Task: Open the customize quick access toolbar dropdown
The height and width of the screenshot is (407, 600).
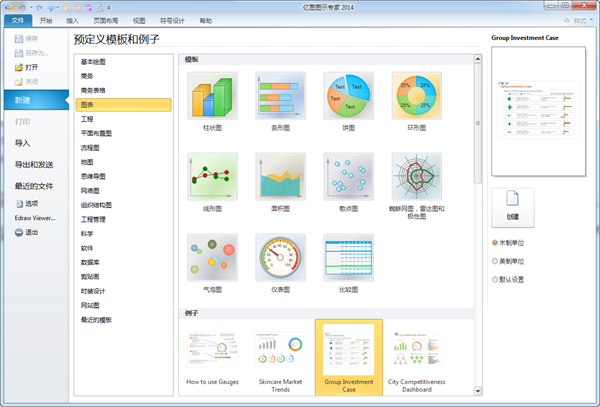Action: coord(109,8)
